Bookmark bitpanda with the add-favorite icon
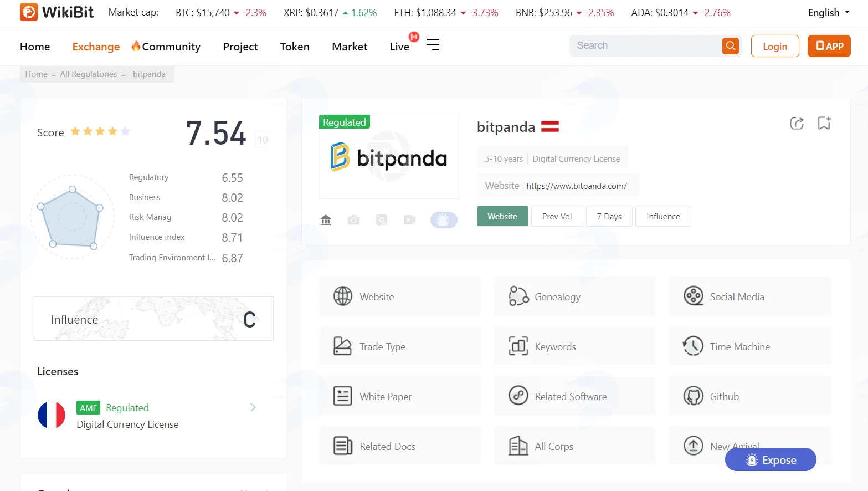The height and width of the screenshot is (491, 868). 824,123
